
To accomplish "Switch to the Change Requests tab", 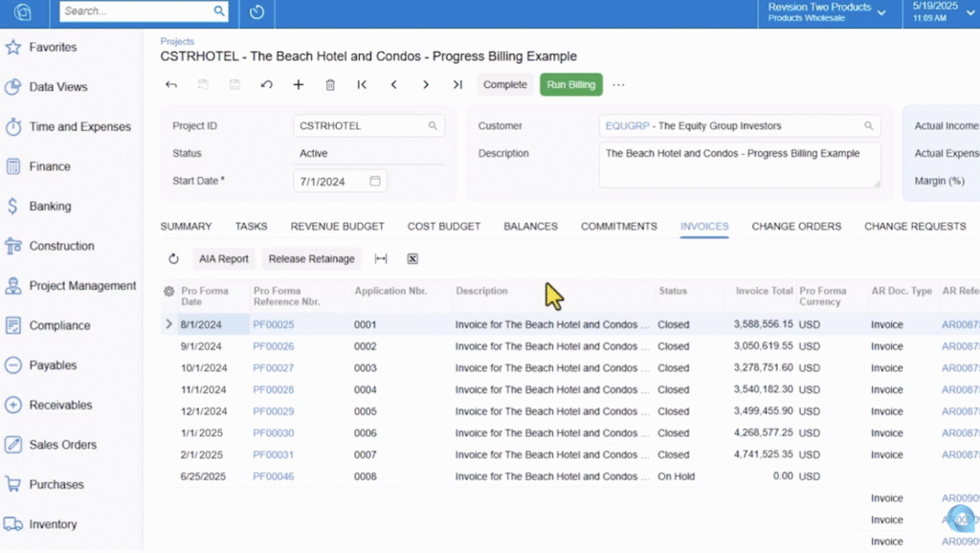I will (915, 226).
